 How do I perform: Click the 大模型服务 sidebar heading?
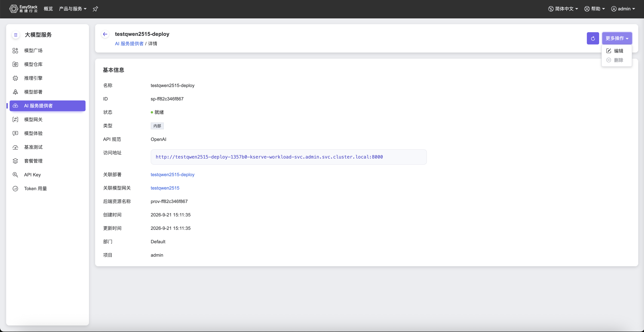click(x=38, y=35)
